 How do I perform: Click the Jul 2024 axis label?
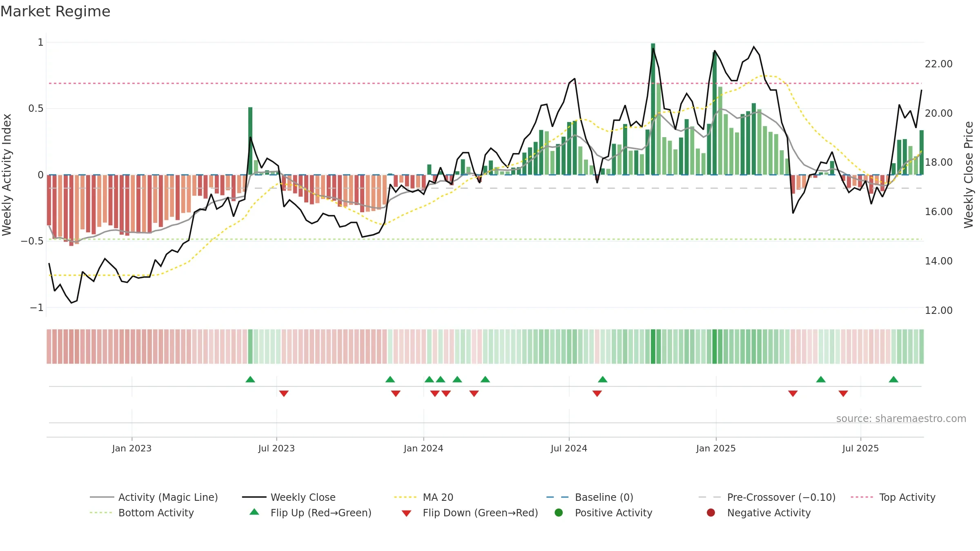pos(569,448)
